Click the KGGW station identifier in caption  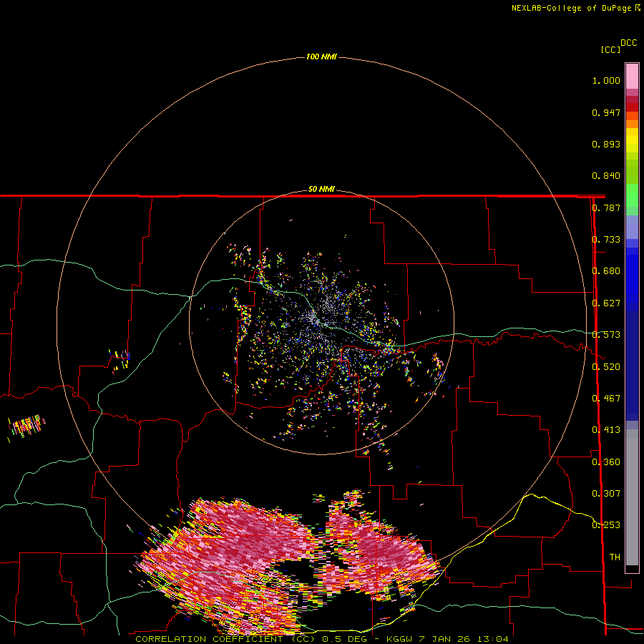pos(400,639)
